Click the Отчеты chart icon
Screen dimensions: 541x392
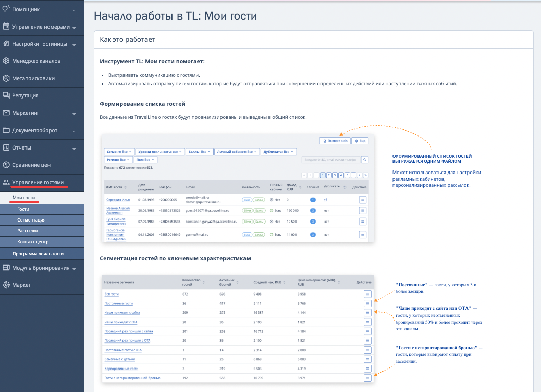(6, 148)
